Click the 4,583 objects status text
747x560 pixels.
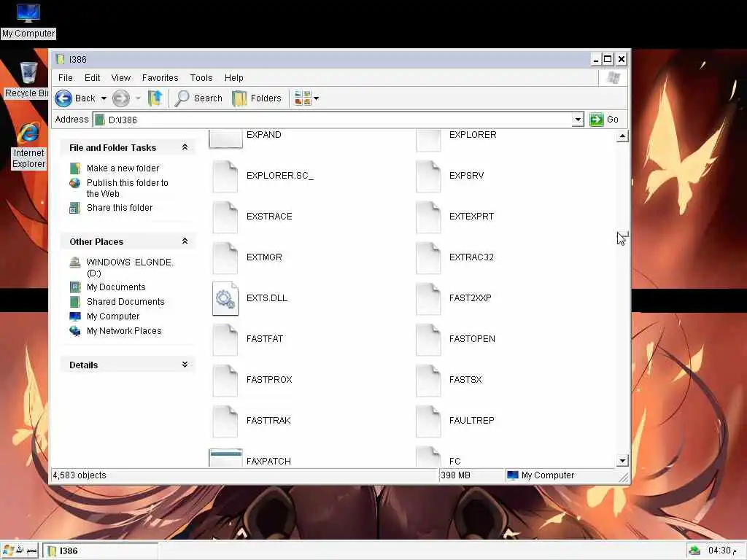tap(80, 475)
